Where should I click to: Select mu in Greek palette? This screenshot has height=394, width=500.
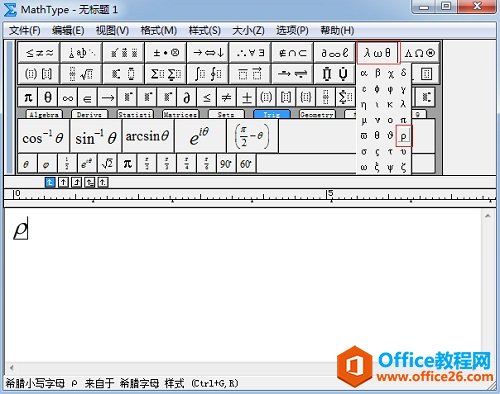[364, 120]
